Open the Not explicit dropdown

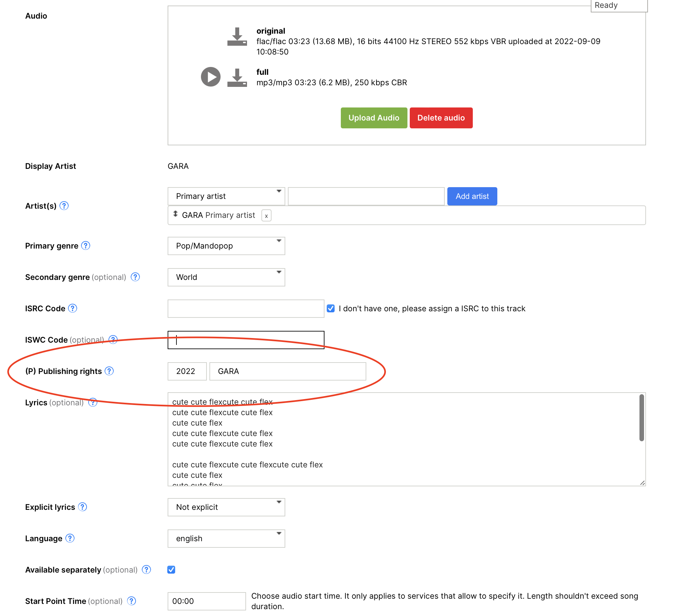click(226, 507)
